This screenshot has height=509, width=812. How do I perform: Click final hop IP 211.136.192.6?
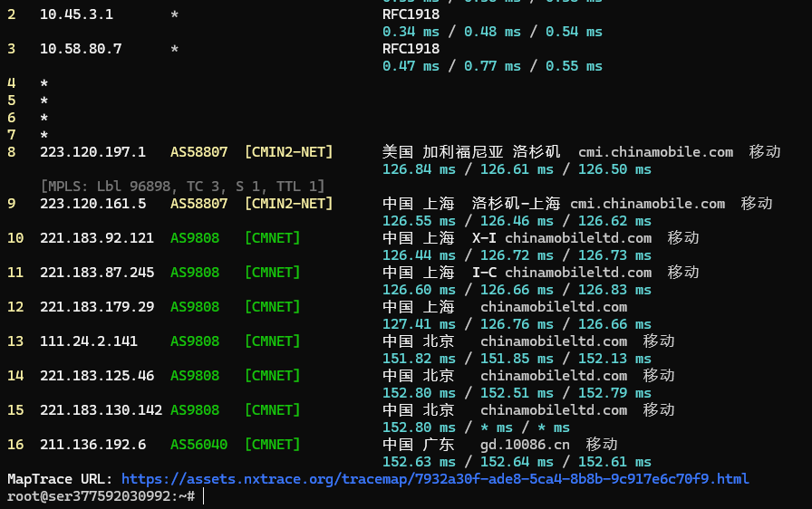92,445
